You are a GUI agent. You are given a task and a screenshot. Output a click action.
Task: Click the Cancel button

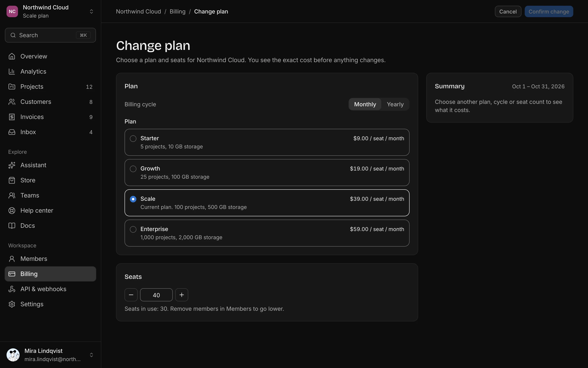click(x=508, y=11)
